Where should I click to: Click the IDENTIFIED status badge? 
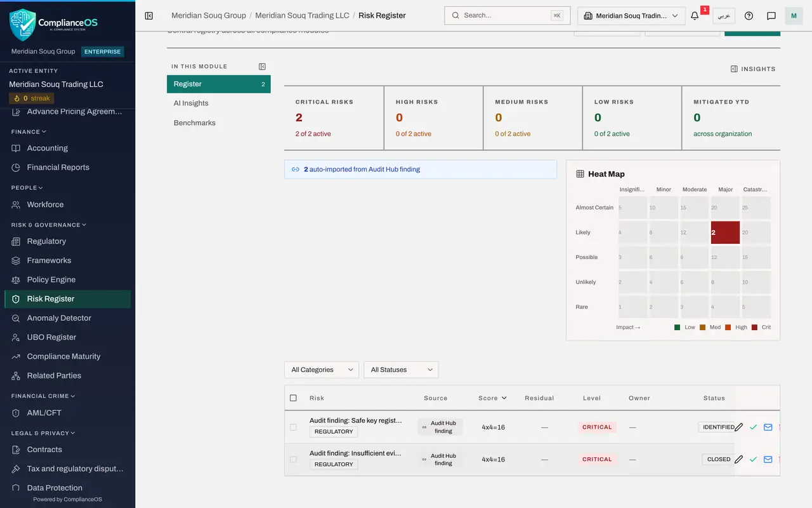pos(719,427)
